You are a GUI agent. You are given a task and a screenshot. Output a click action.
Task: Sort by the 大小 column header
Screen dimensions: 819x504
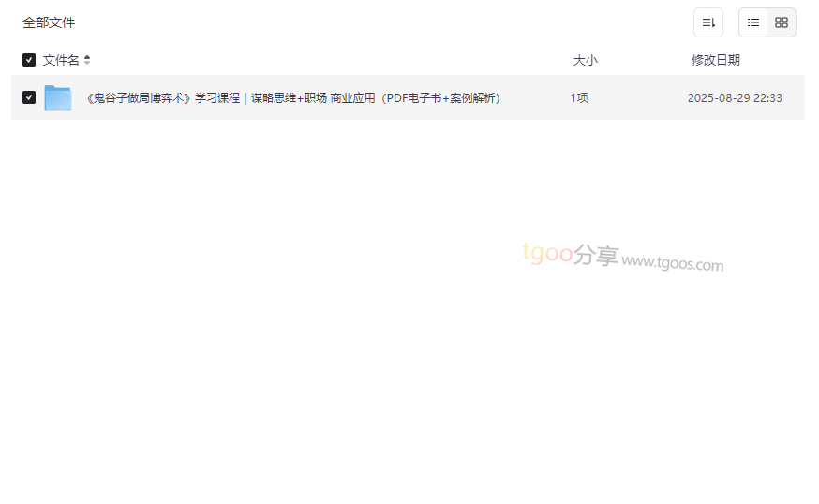pyautogui.click(x=585, y=60)
